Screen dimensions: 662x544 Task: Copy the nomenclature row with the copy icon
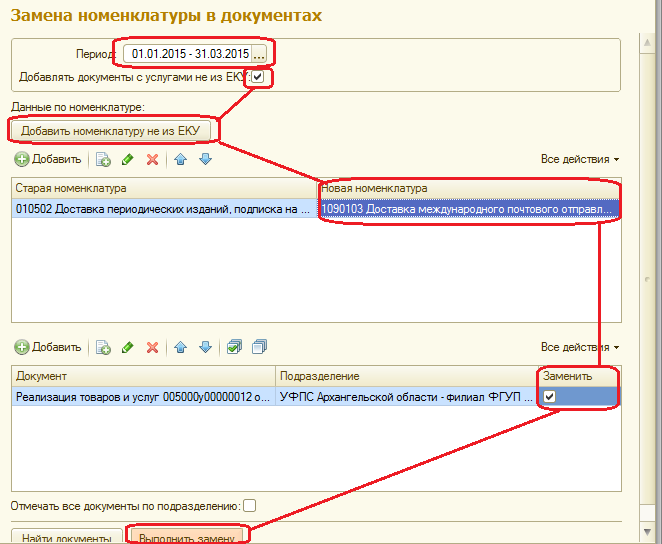click(103, 159)
